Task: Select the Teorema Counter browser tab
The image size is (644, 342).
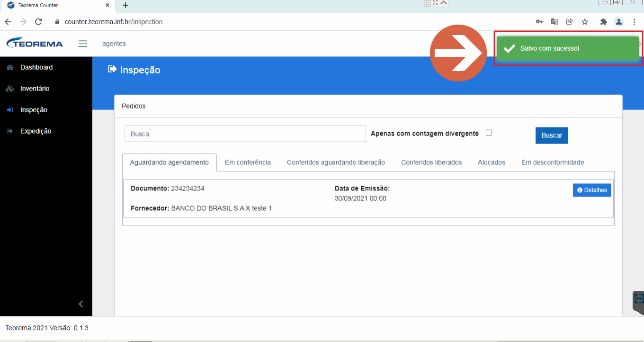Action: (x=58, y=5)
